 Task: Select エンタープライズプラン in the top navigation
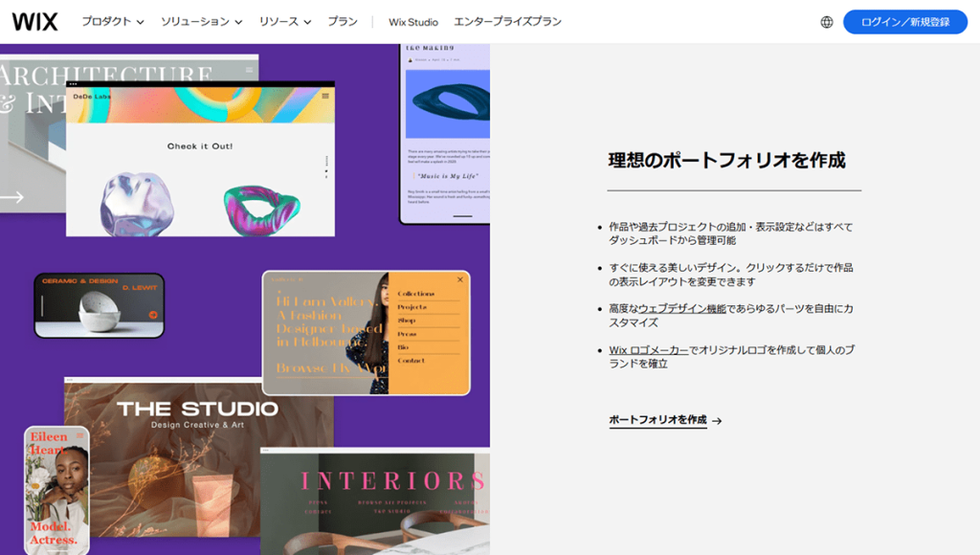pos(507,21)
